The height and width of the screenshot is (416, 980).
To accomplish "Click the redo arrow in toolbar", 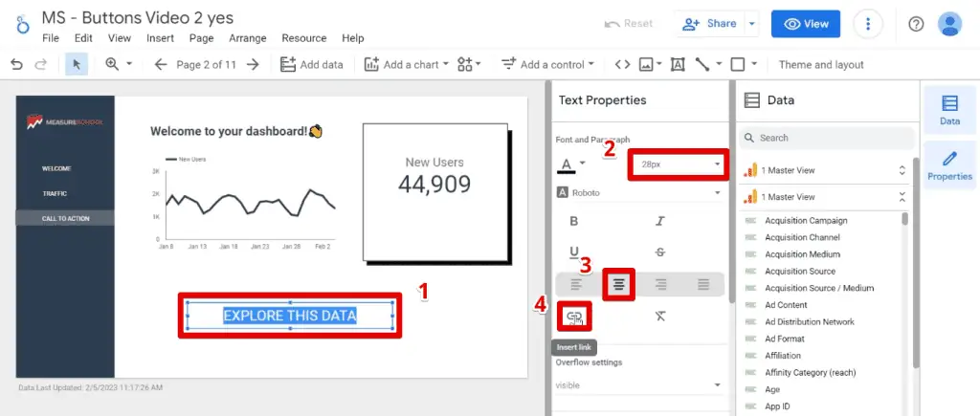I will (40, 64).
